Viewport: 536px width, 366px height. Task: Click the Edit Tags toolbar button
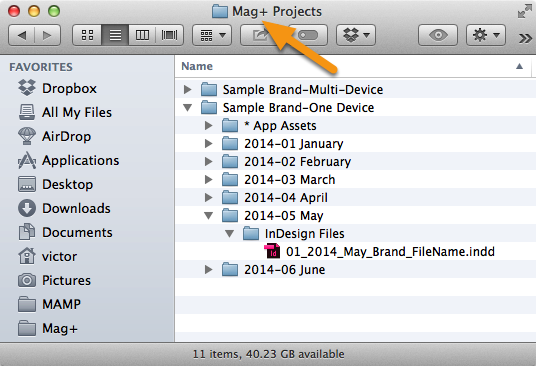(308, 35)
